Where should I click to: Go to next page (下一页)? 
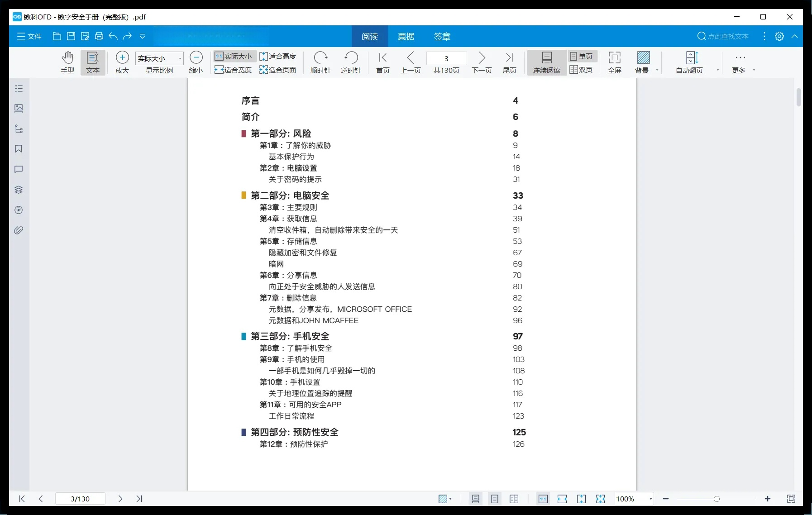click(x=482, y=62)
